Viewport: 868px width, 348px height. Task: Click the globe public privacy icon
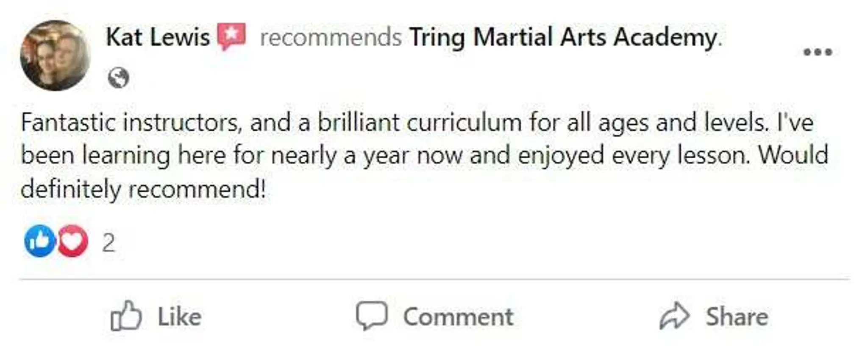click(x=120, y=78)
